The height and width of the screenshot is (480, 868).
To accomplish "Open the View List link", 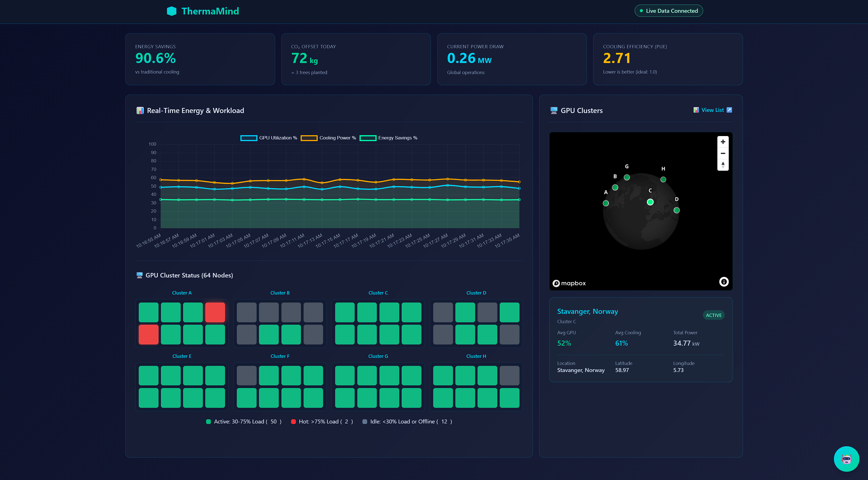I will click(x=712, y=110).
